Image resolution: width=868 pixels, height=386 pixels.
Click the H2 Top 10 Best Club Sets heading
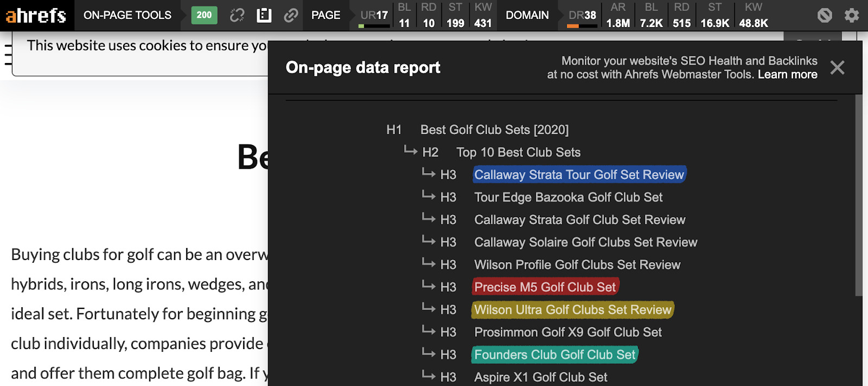(x=518, y=153)
